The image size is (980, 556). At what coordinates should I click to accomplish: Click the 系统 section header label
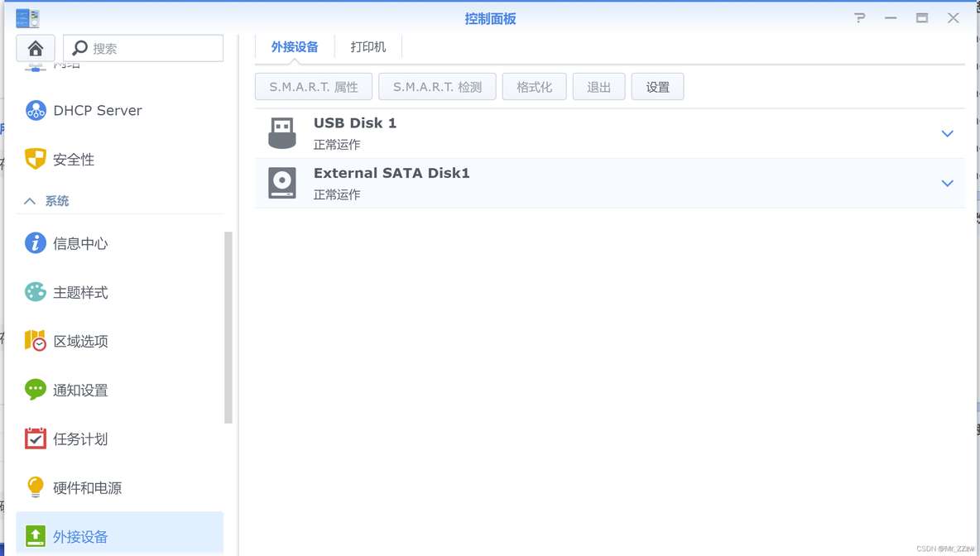pyautogui.click(x=57, y=201)
